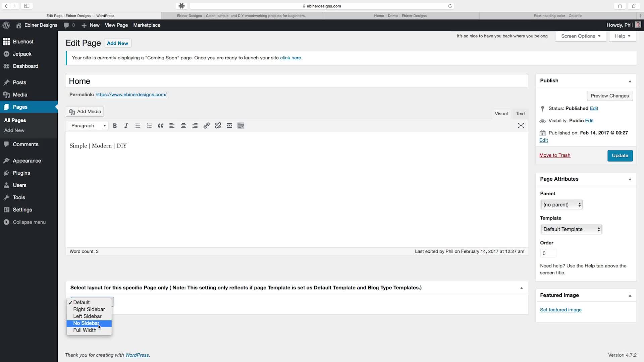Insert Read More tag
Image resolution: width=644 pixels, height=362 pixels.
tap(229, 126)
